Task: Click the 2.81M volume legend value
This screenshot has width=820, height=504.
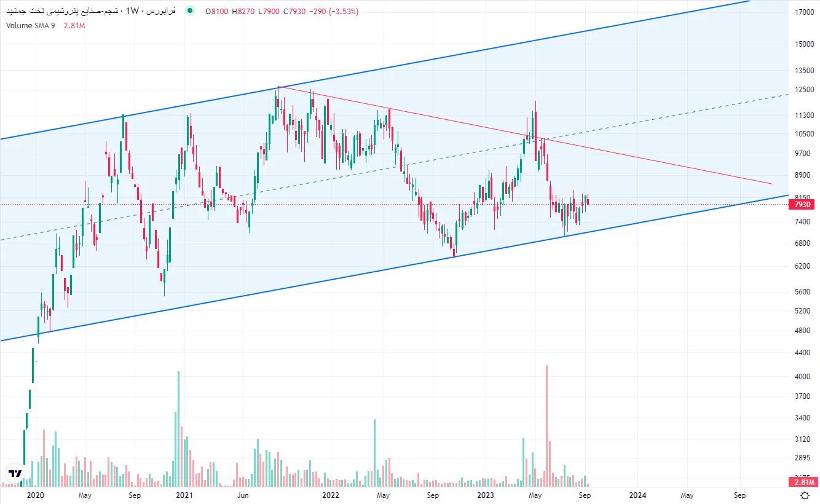Action: [73, 25]
